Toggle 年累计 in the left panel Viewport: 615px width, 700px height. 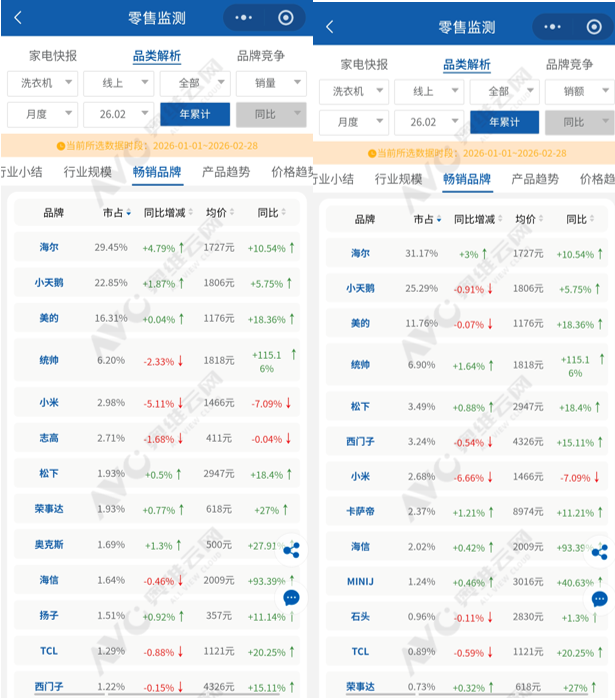pyautogui.click(x=194, y=114)
